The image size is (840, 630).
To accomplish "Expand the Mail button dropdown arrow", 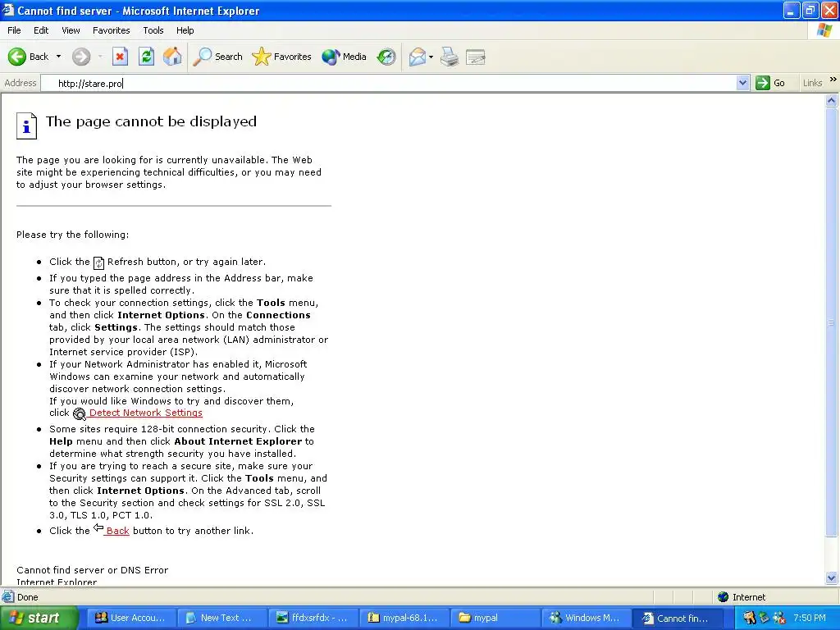I will pyautogui.click(x=431, y=57).
